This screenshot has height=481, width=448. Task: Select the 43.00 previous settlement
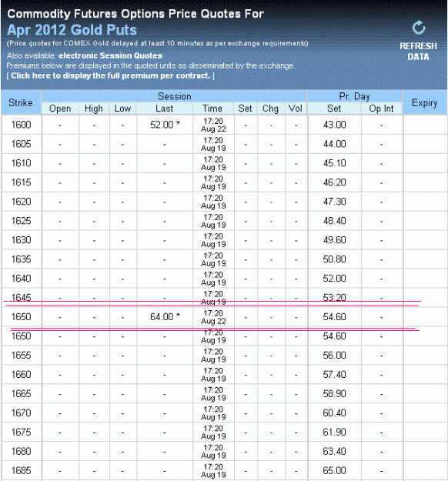(335, 125)
